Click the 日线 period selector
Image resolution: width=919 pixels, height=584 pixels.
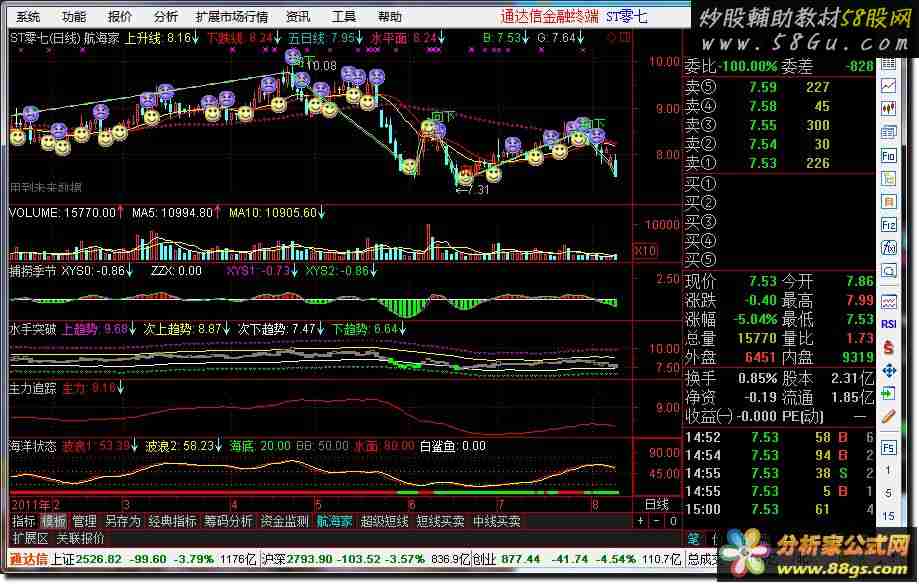pyautogui.click(x=656, y=504)
